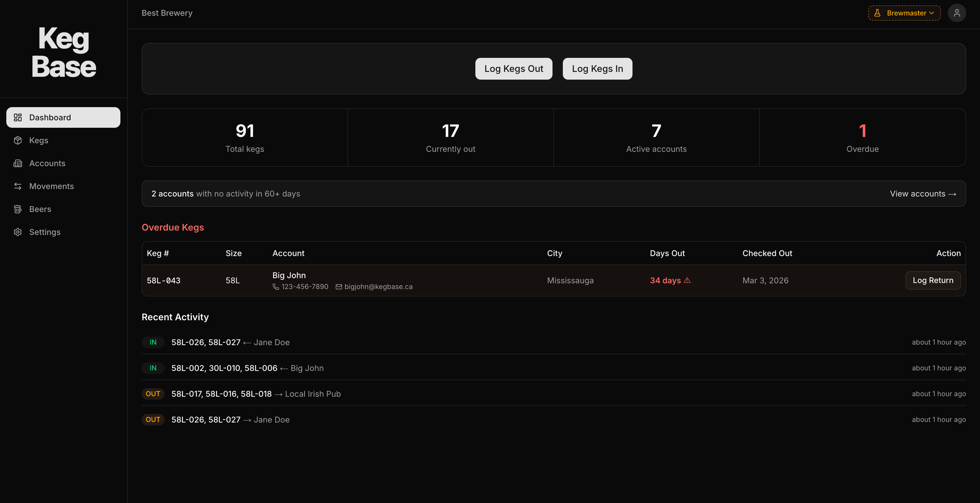Click the Size column header

[x=234, y=253]
